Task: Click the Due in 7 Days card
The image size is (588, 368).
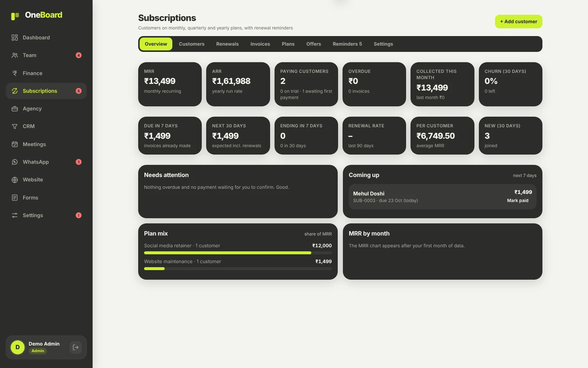Action: (x=170, y=135)
